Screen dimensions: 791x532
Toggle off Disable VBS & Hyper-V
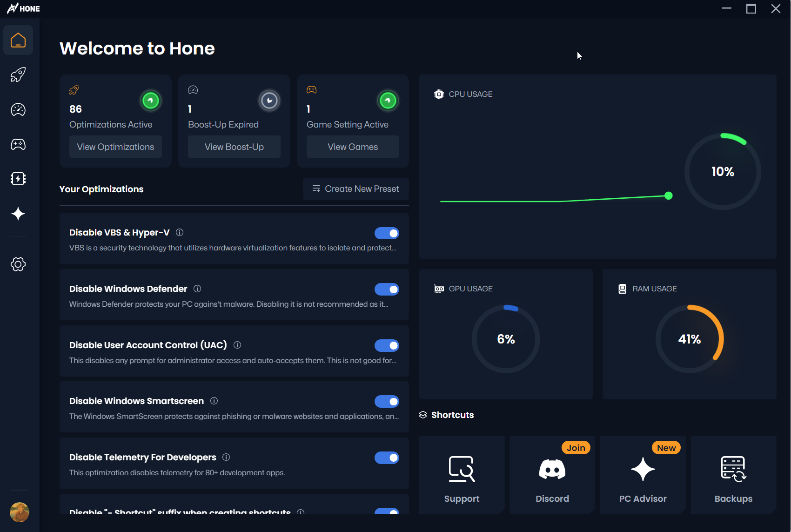pos(387,233)
